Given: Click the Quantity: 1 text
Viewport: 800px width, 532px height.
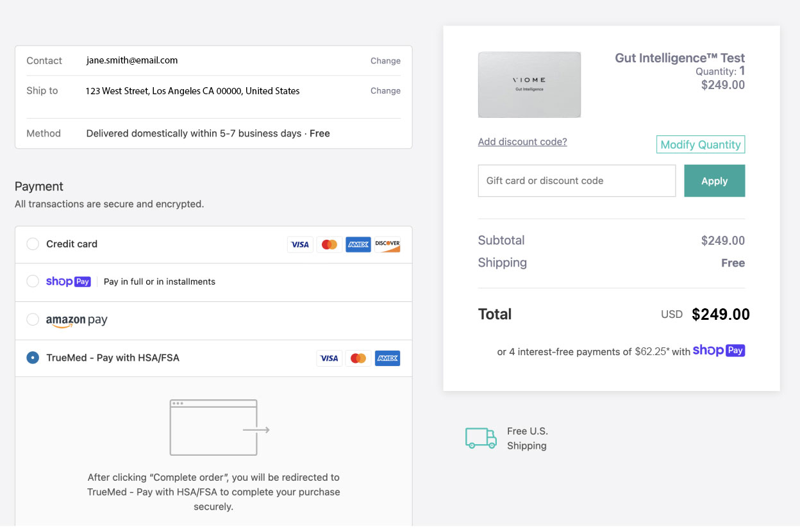Looking at the screenshot, I should (721, 71).
